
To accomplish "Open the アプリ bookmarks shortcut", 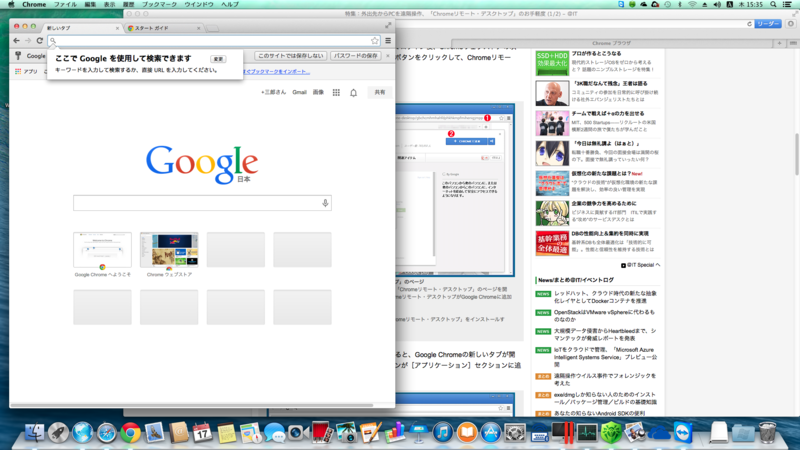I will point(26,71).
